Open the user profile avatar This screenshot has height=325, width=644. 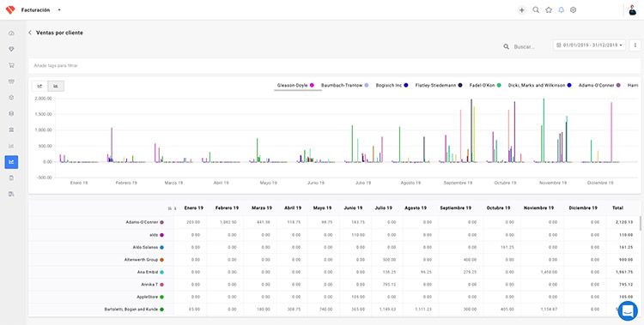point(633,10)
